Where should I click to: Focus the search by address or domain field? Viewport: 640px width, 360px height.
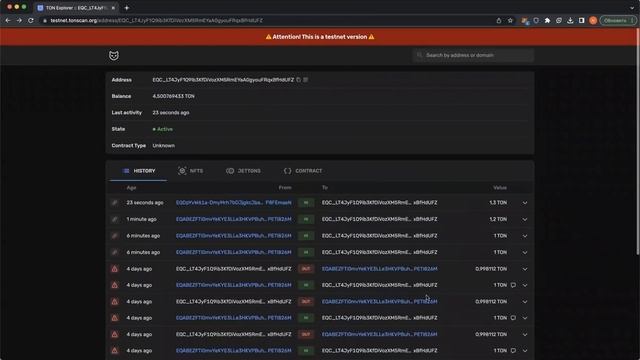click(473, 55)
